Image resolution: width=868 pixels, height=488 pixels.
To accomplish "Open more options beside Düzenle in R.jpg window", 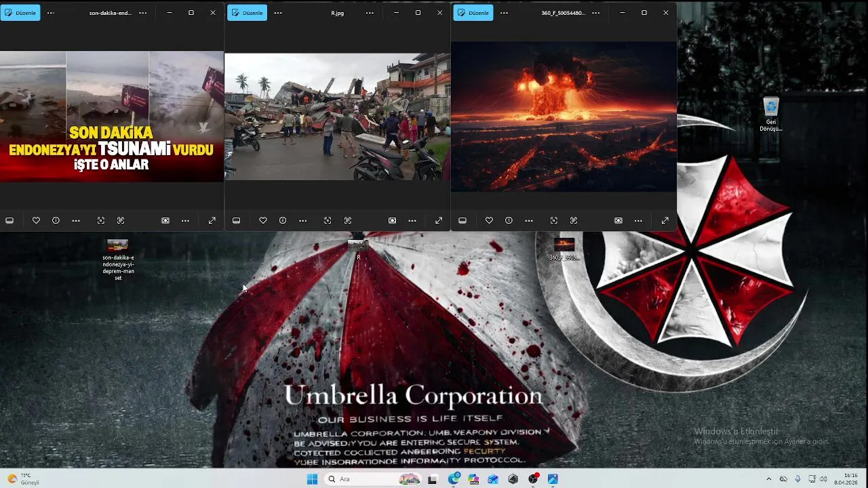I will (x=278, y=13).
